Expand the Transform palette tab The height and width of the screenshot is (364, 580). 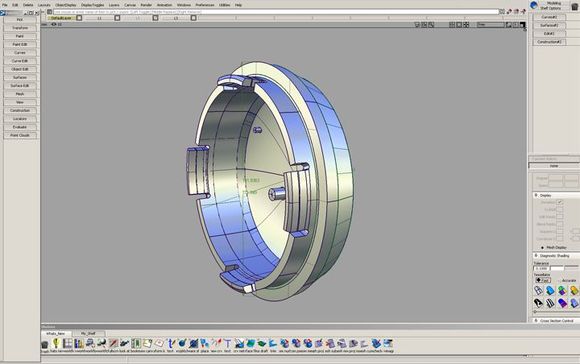(20, 28)
